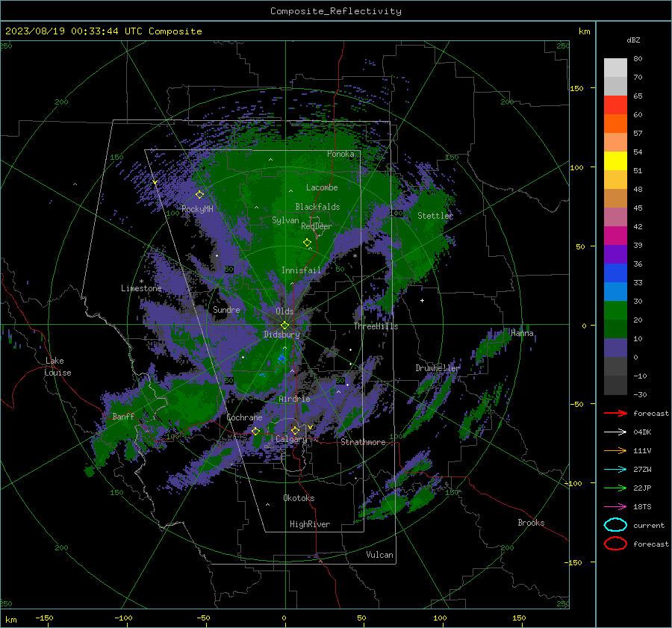Click the red forecast arrow in legend
Image resolution: width=672 pixels, height=628 pixels.
click(615, 413)
